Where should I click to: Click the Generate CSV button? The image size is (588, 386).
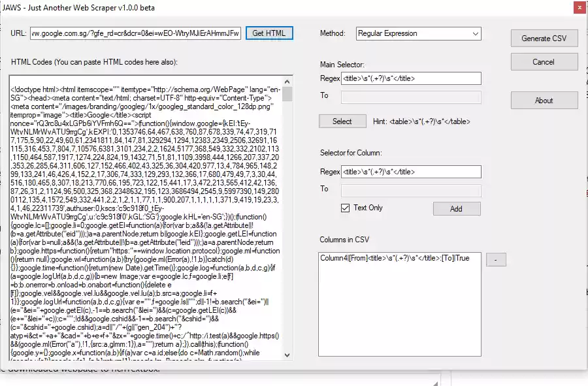point(544,38)
